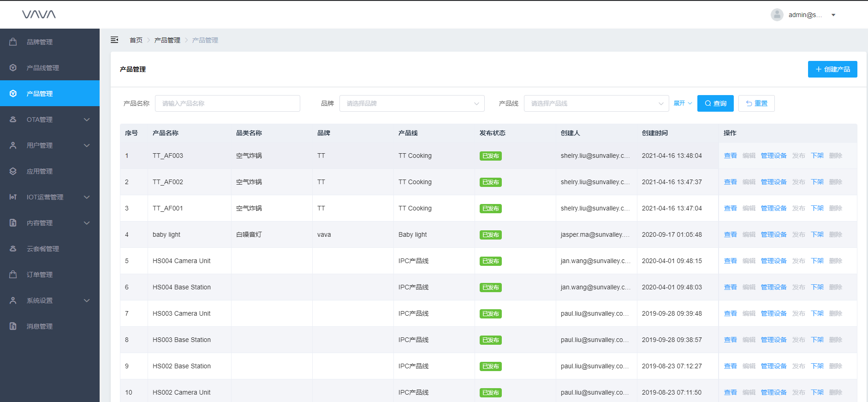
Task: Click 下架 for HS002 Base Station row
Action: point(817,366)
